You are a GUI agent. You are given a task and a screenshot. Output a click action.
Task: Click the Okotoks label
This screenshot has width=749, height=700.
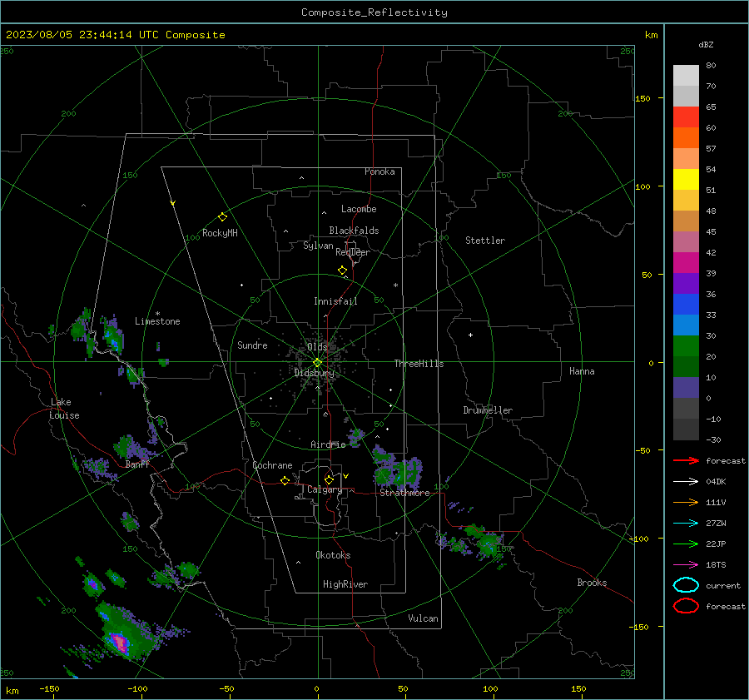click(333, 555)
